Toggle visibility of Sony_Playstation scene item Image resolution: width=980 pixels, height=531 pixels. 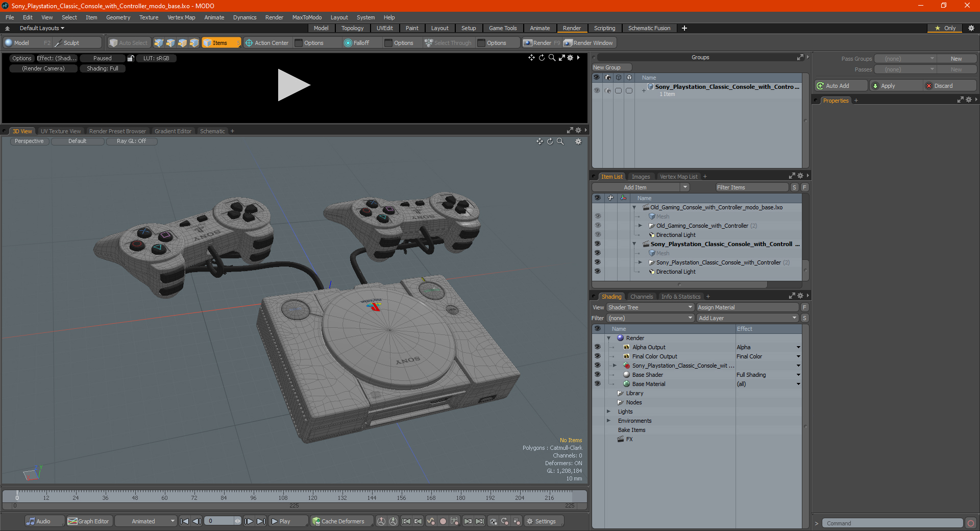pos(598,244)
